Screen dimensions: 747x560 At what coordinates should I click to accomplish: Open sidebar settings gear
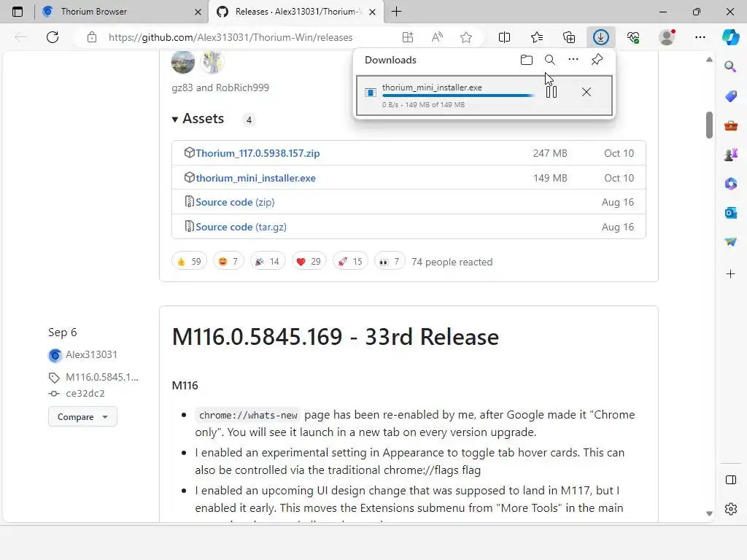[730, 509]
